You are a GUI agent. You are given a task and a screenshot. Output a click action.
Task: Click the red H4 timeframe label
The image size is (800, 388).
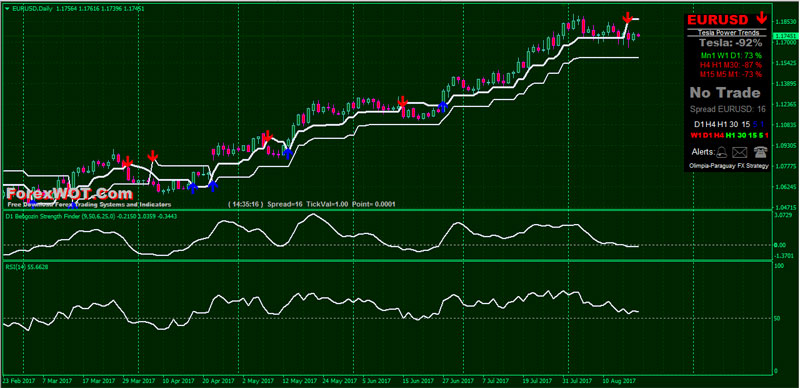click(x=718, y=135)
